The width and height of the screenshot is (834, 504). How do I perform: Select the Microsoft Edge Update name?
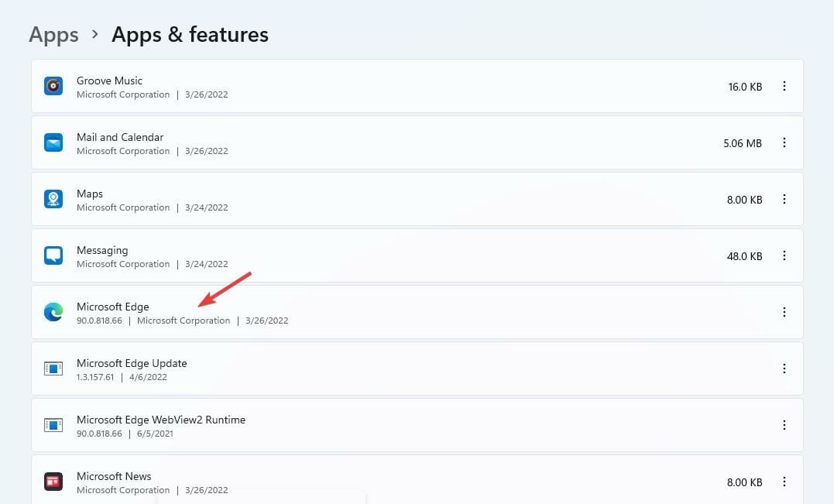click(132, 363)
